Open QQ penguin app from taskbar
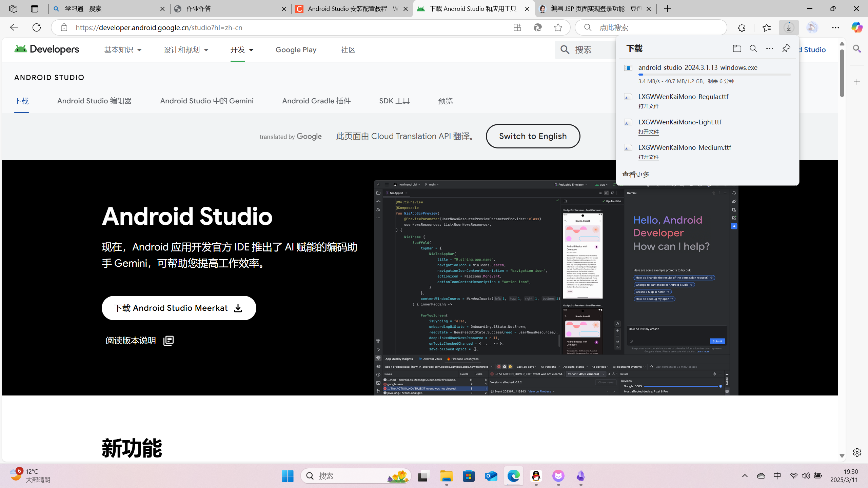The height and width of the screenshot is (488, 868). click(536, 476)
